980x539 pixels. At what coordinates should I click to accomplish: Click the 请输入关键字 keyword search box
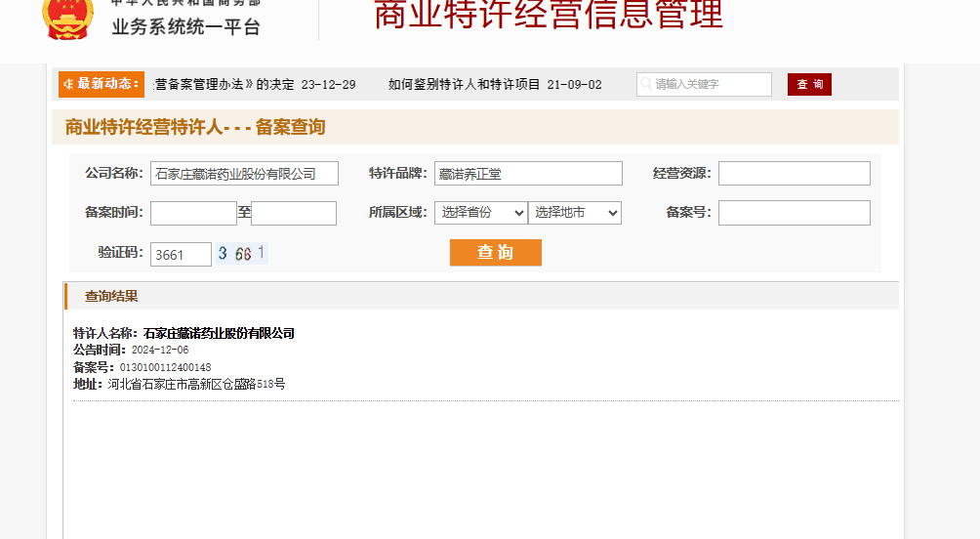(x=705, y=84)
